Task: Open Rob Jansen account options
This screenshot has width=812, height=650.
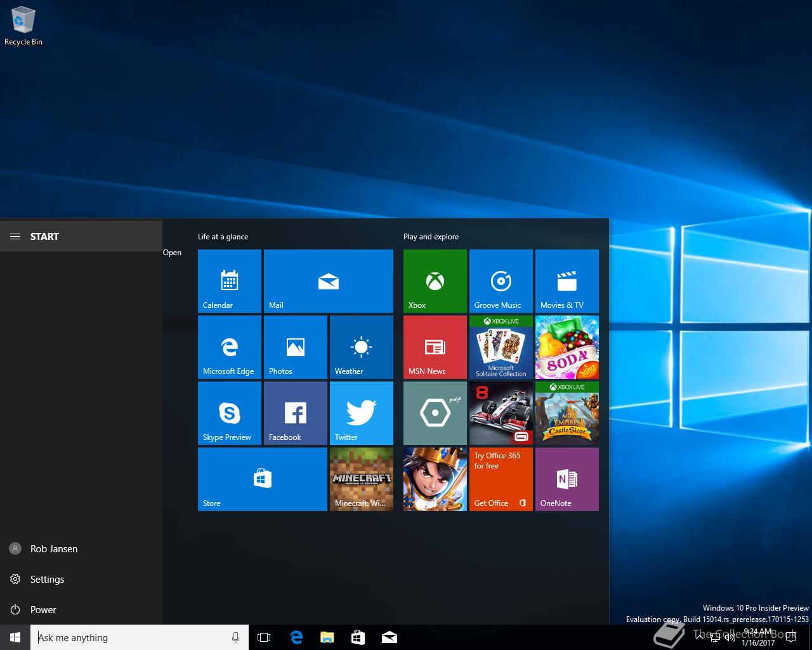Action: [x=53, y=549]
